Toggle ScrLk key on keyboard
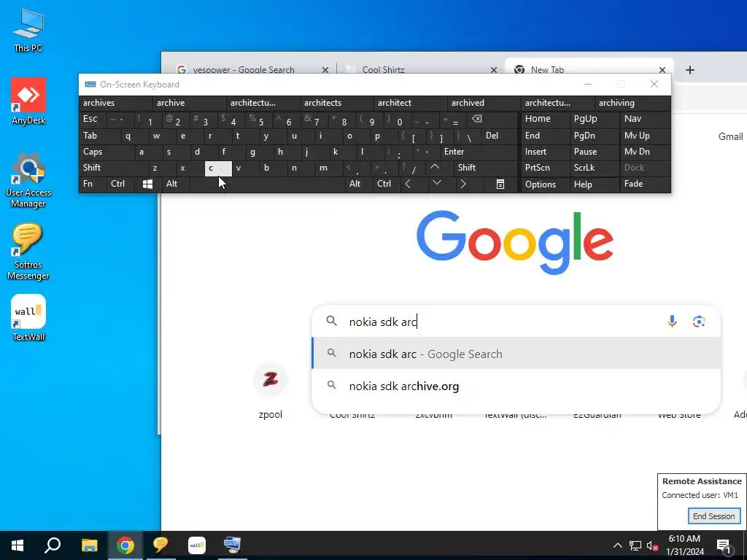747x560 pixels. pos(595,168)
